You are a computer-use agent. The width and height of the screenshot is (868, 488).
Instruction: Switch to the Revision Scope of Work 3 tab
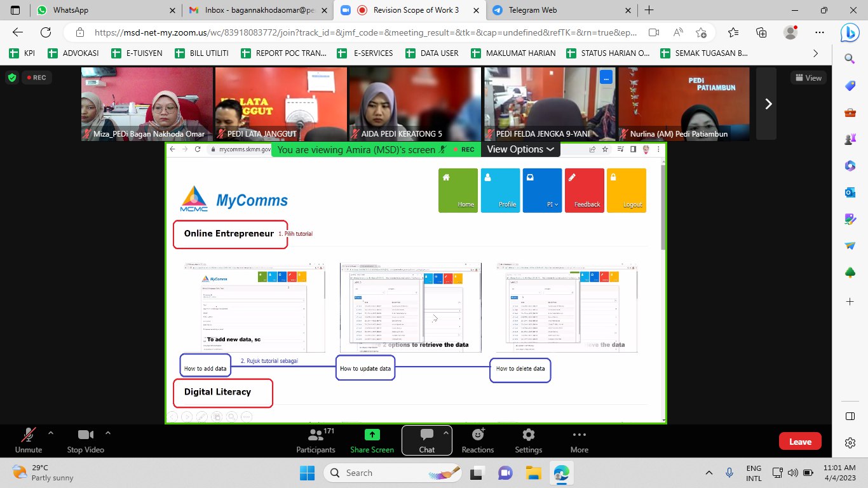pos(410,10)
